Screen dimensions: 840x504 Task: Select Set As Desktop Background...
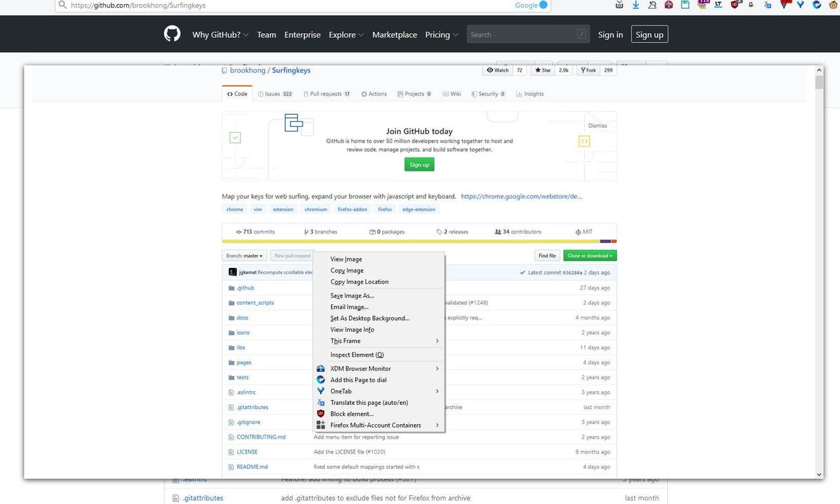pos(379,319)
